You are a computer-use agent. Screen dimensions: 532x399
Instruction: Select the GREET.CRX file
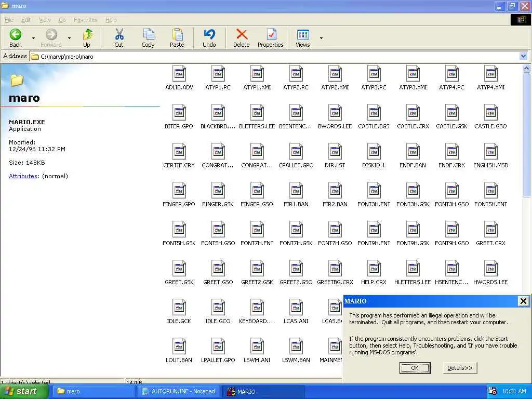point(490,234)
